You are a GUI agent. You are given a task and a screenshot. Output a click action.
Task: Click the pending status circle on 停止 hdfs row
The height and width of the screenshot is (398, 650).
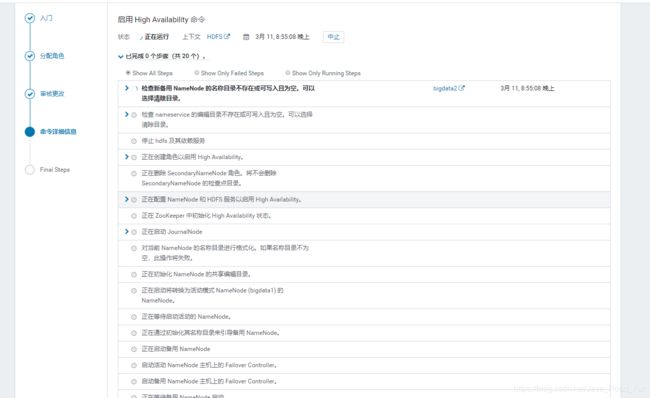click(x=134, y=141)
